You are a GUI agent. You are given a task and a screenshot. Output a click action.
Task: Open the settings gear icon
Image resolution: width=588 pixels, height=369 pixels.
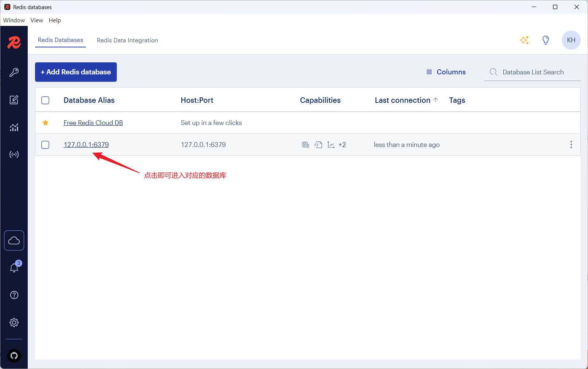point(14,323)
